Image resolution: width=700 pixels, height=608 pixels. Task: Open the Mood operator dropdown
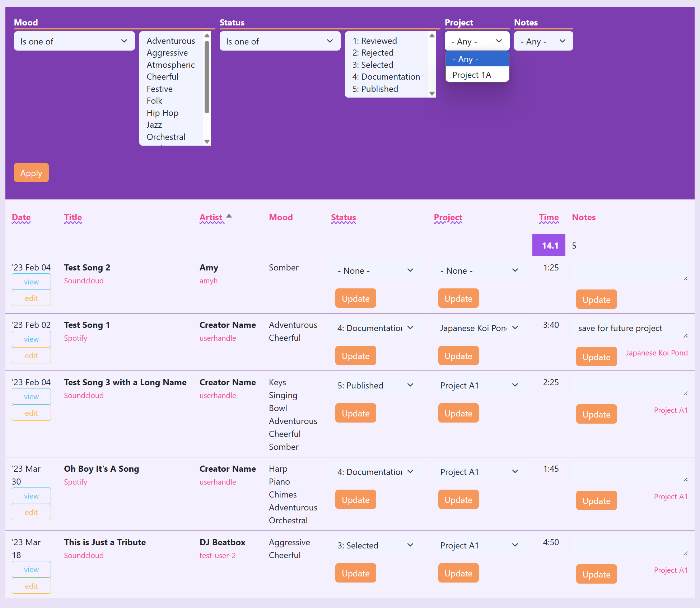(x=74, y=41)
